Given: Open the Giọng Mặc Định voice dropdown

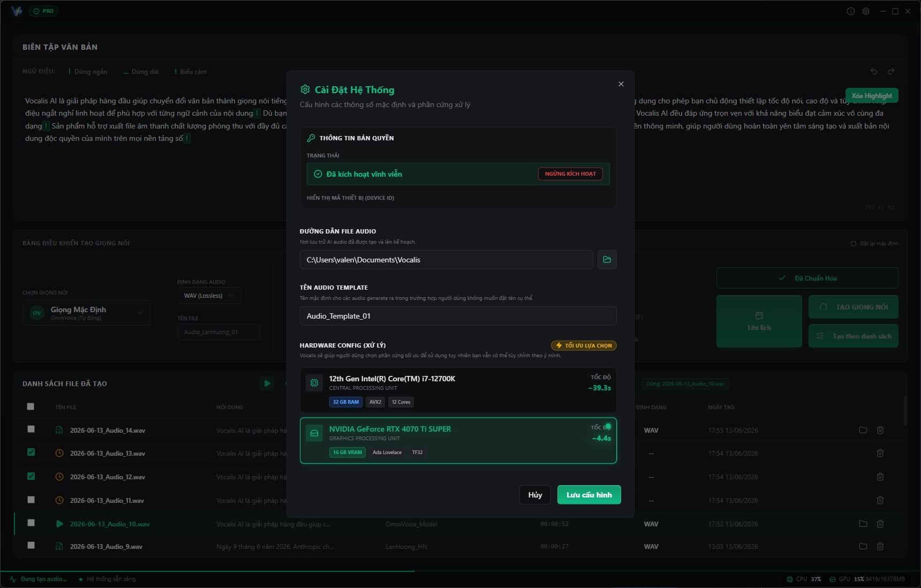Looking at the screenshot, I should pos(87,313).
